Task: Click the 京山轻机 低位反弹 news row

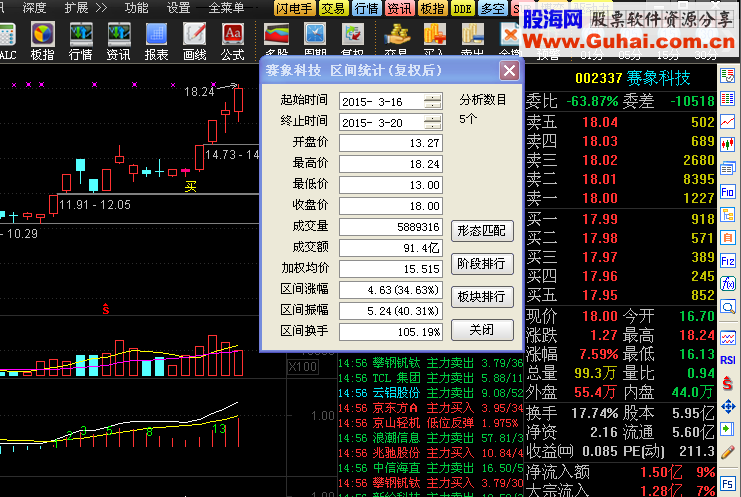Action: 431,423
